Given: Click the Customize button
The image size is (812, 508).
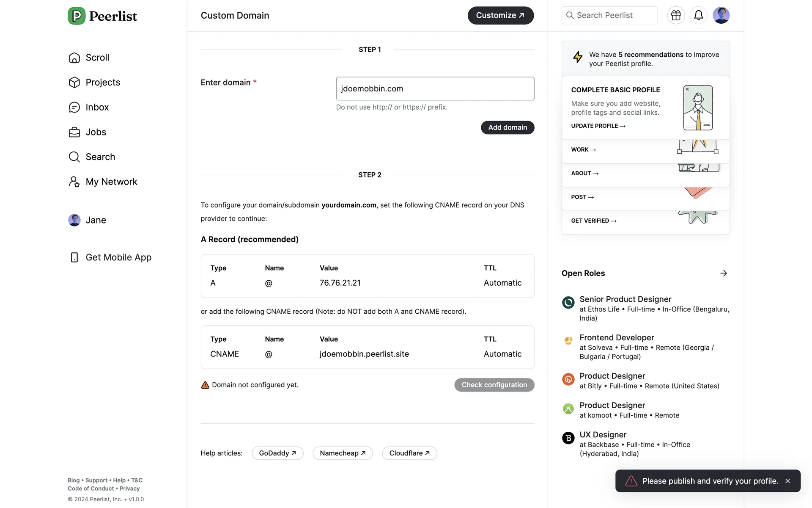Looking at the screenshot, I should tap(500, 16).
